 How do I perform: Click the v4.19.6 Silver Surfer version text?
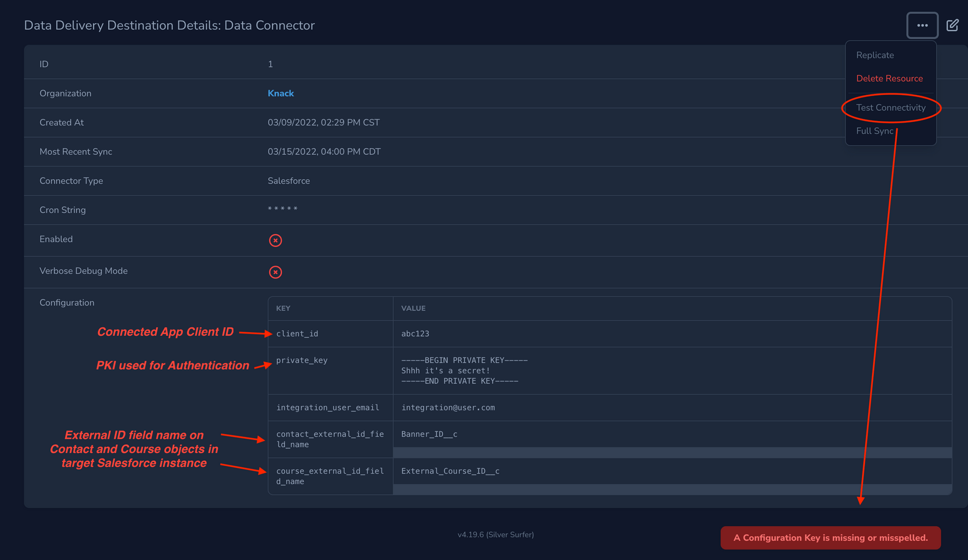(495, 534)
